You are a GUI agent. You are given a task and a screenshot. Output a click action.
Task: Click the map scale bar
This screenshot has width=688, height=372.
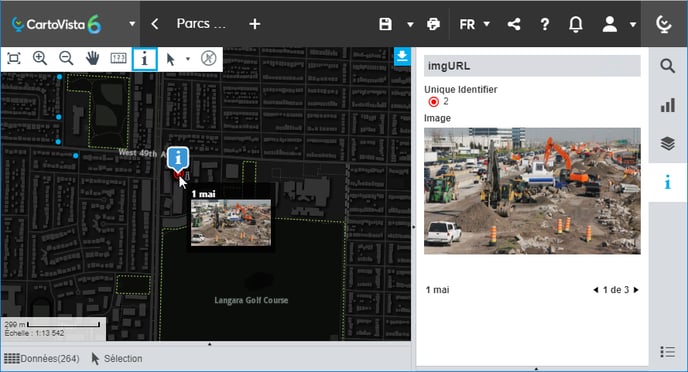(x=63, y=325)
